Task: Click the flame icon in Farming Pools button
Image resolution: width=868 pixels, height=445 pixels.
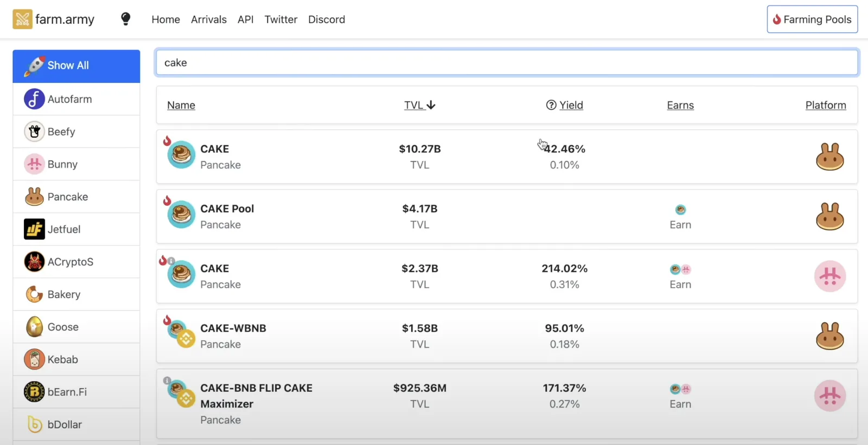Action: click(x=777, y=20)
